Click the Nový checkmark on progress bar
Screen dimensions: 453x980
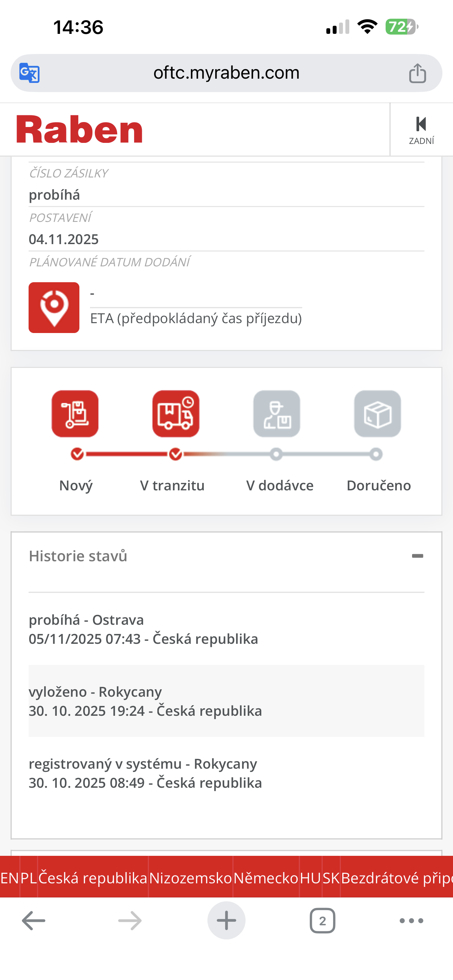click(77, 454)
